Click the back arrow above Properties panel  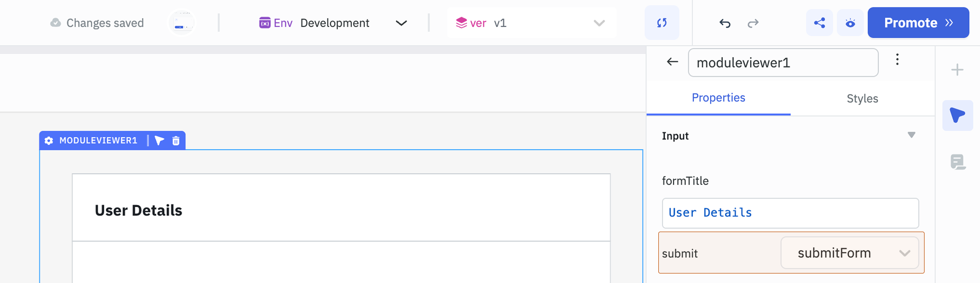[672, 62]
